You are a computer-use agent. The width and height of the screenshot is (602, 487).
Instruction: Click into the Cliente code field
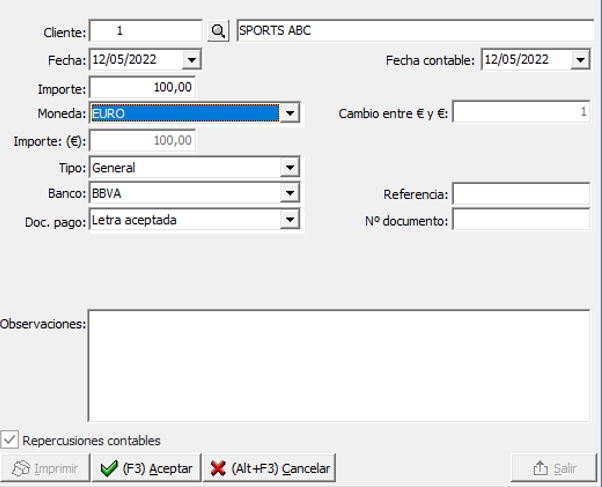pos(145,31)
